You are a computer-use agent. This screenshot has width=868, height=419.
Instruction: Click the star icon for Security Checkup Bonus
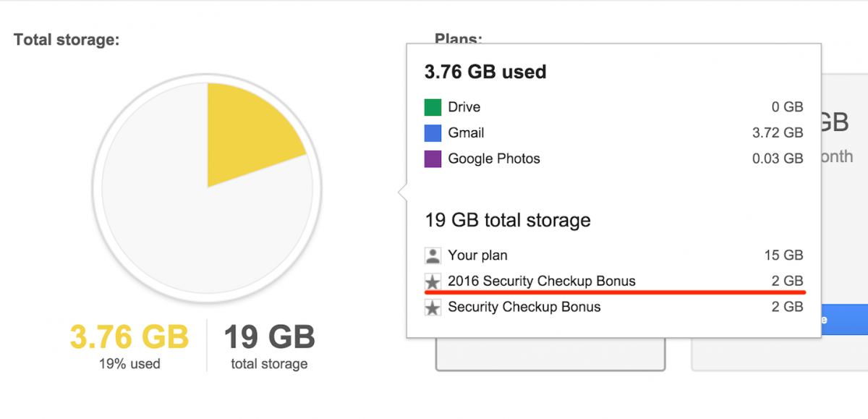point(433,307)
